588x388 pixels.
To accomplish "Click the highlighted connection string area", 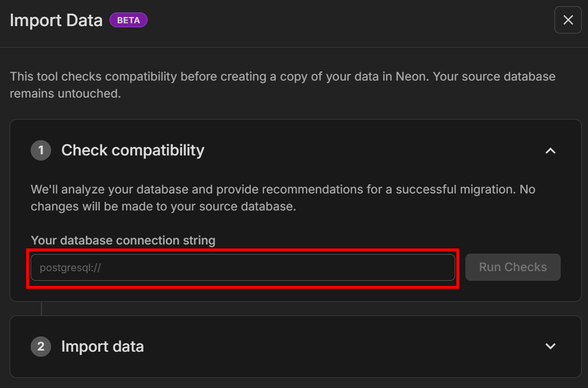I will [243, 267].
